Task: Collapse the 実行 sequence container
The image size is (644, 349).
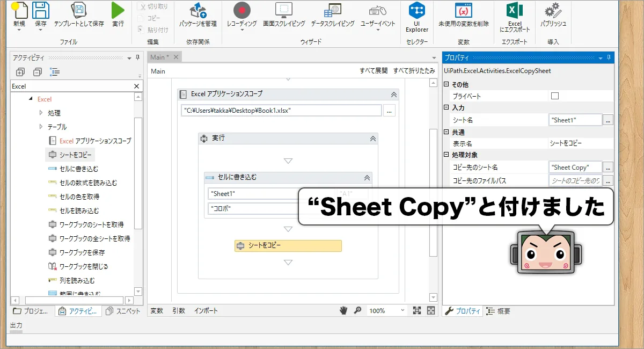Action: 373,139
